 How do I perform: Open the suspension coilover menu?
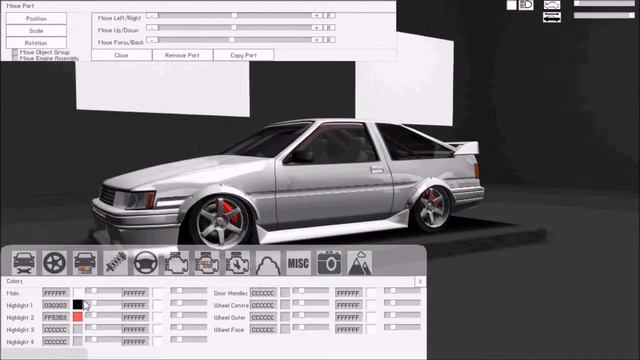coord(116,262)
